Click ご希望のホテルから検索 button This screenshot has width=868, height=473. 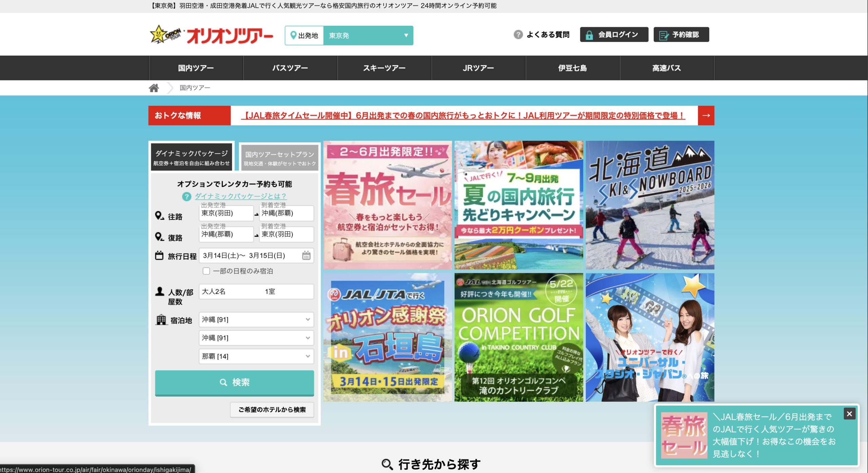tap(272, 410)
